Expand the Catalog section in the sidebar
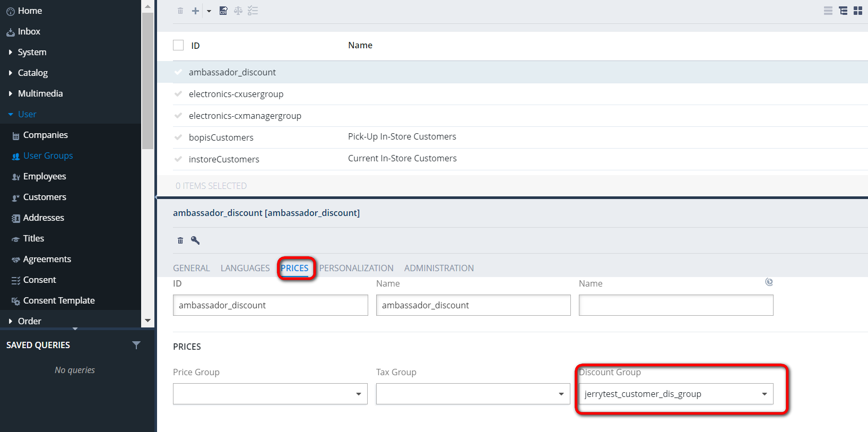Screen dimensions: 868x432 tap(32, 73)
